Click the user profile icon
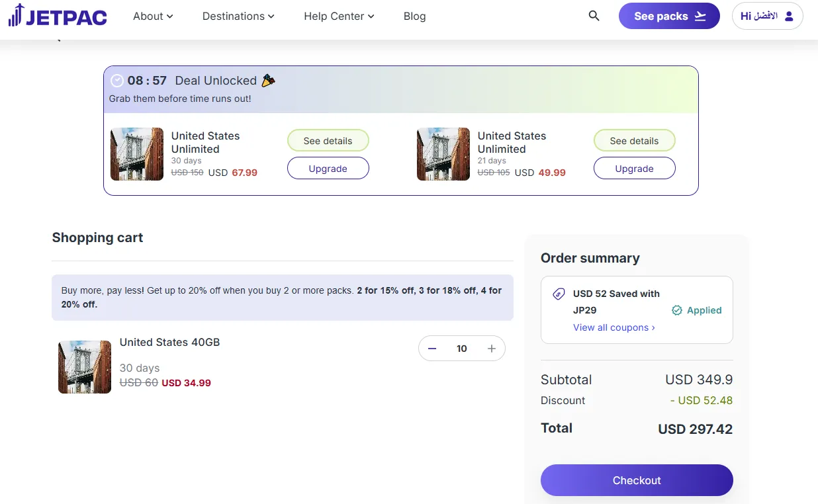The width and height of the screenshot is (818, 504). pos(788,17)
